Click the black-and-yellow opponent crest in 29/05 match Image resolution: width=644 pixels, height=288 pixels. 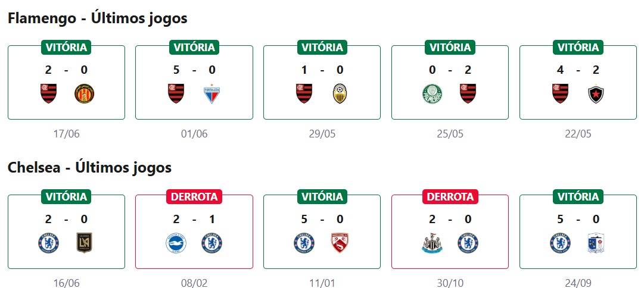coord(340,93)
